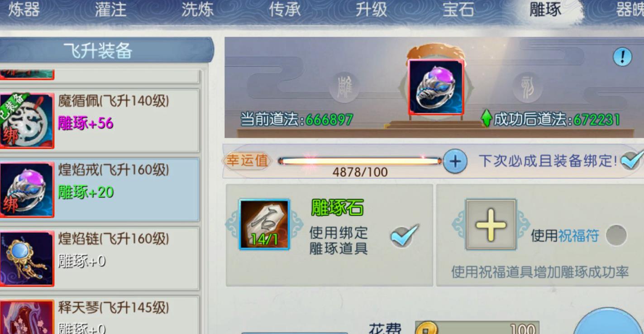644x334 pixels.
Task: Toggle 下次必成且装备绑定 checkbox
Action: (631, 160)
